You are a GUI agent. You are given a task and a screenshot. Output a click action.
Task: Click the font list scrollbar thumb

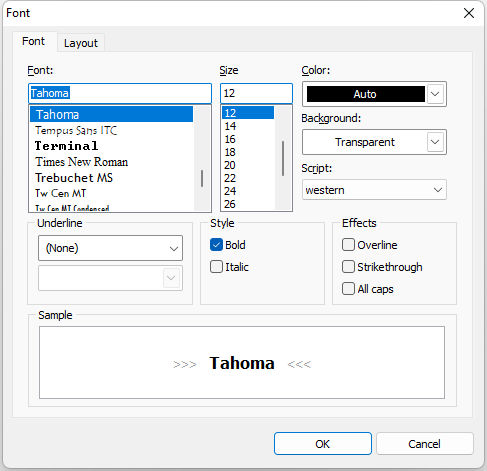(202, 178)
